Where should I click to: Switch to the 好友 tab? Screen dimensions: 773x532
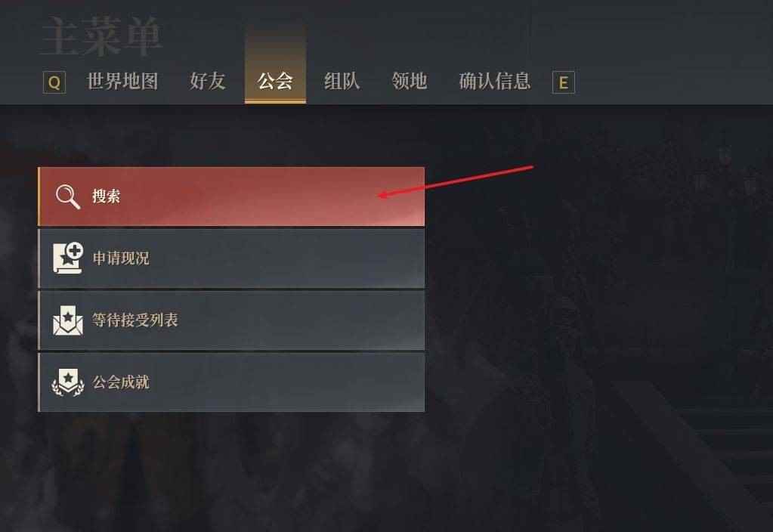(208, 82)
